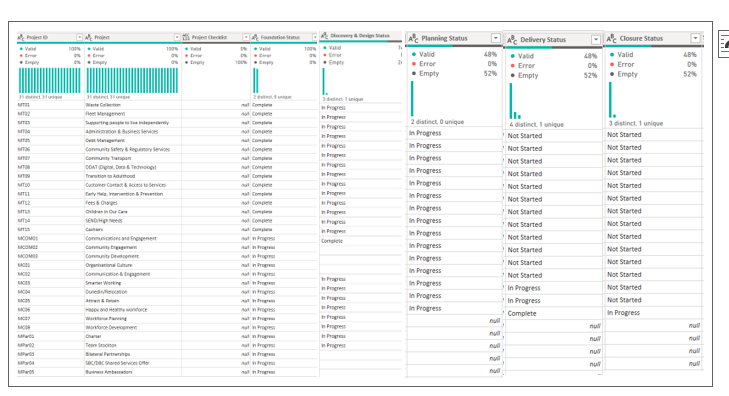Click the ABC type icon of Delivery Status column

coord(512,40)
